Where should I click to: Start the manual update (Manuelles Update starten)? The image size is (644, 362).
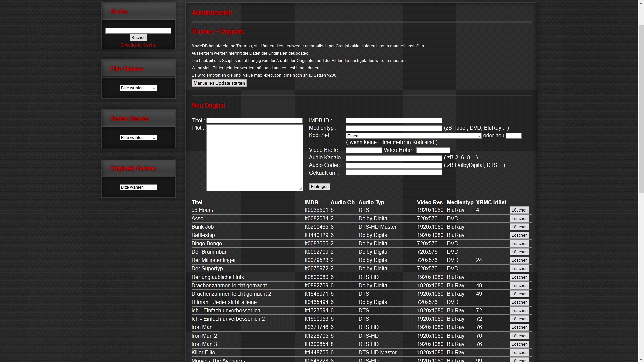point(219,83)
